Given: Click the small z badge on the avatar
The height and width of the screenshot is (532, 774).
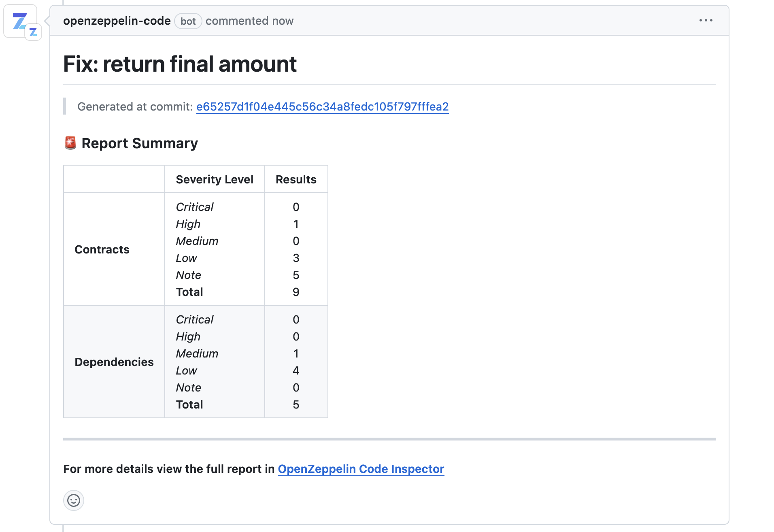Looking at the screenshot, I should tap(33, 31).
